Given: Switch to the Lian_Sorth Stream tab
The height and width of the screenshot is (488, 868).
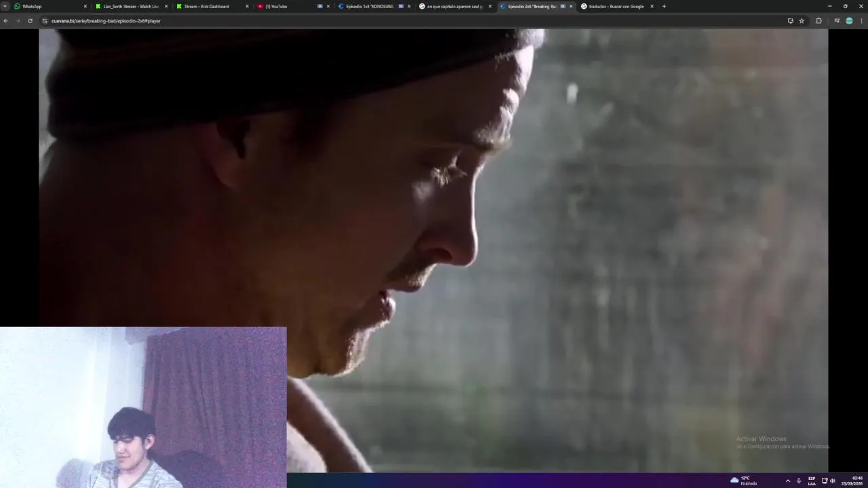Looking at the screenshot, I should (x=132, y=6).
